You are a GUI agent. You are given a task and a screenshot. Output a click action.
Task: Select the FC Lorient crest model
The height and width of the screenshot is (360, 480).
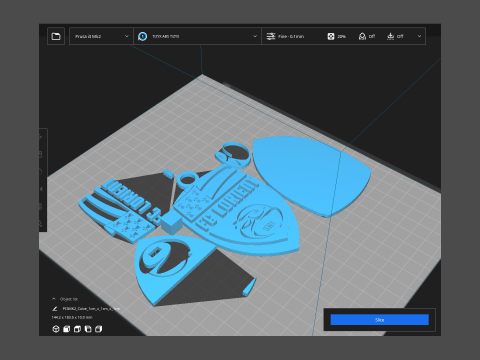239,211
